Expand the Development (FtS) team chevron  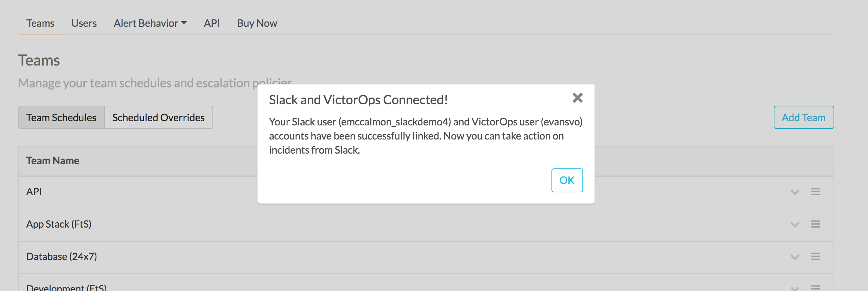pyautogui.click(x=795, y=288)
